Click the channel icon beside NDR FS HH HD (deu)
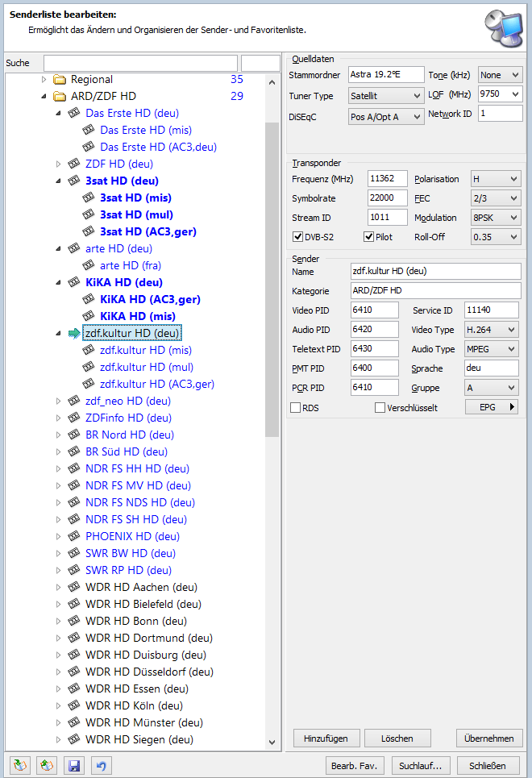532x778 pixels. (74, 468)
